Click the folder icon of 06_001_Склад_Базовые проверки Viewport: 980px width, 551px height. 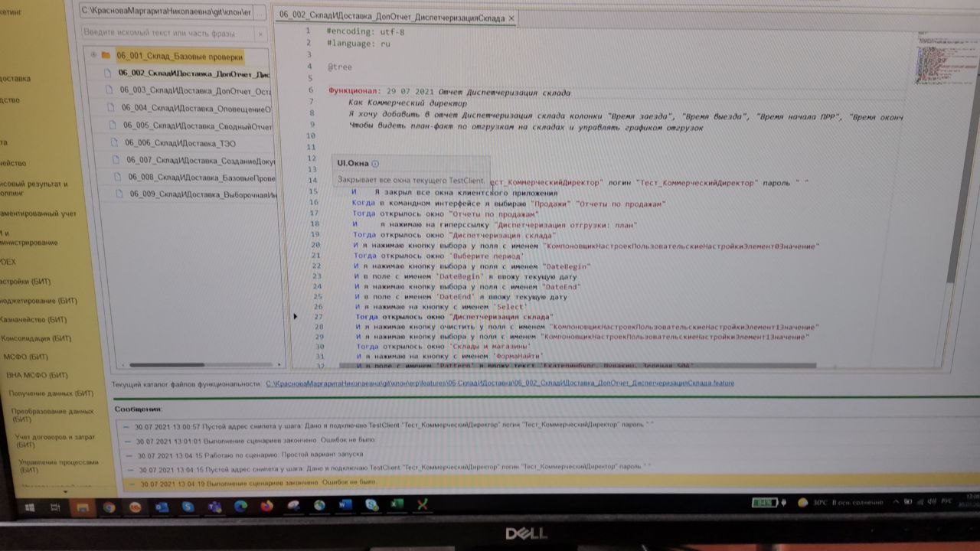[x=106, y=55]
